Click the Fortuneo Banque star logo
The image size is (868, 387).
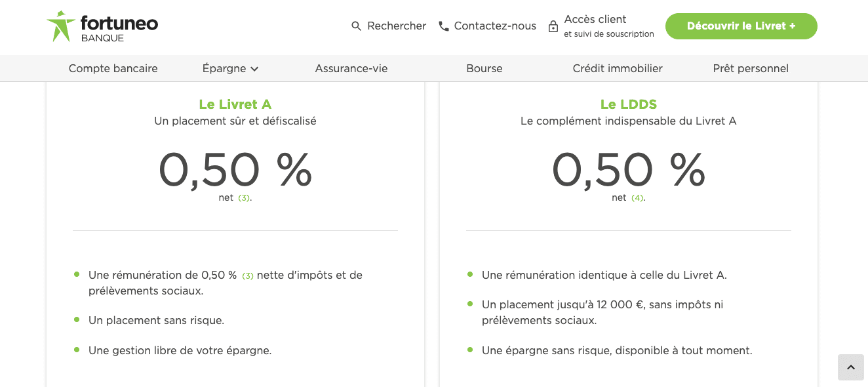point(61,26)
